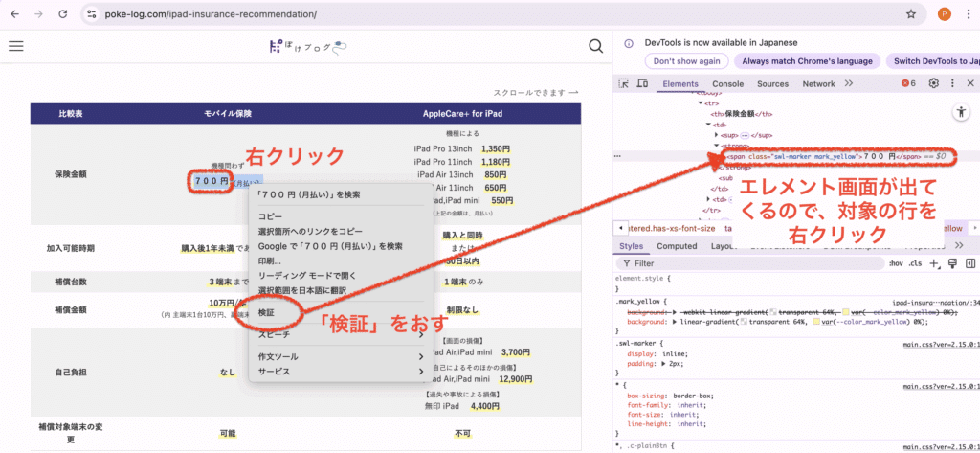This screenshot has width=980, height=453.
Task: Click the Switch DevTools to Japanese button
Action: [x=933, y=61]
